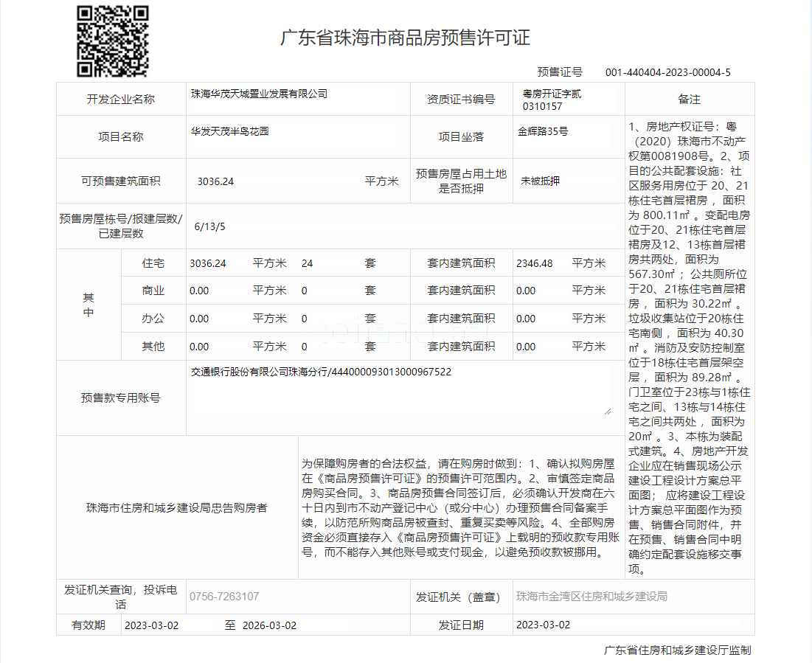Click the 预售款专用账号 label
The image size is (812, 663).
[x=121, y=398]
